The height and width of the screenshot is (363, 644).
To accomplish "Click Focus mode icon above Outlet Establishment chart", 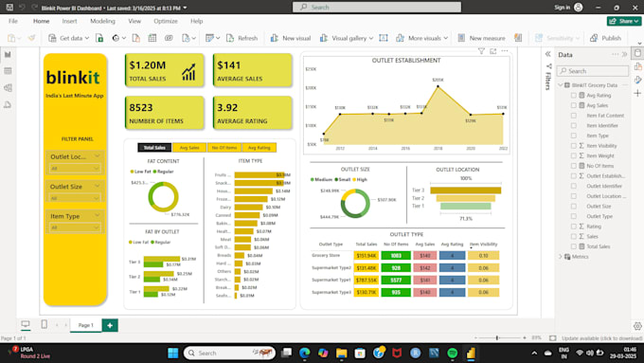I will pyautogui.click(x=492, y=51).
